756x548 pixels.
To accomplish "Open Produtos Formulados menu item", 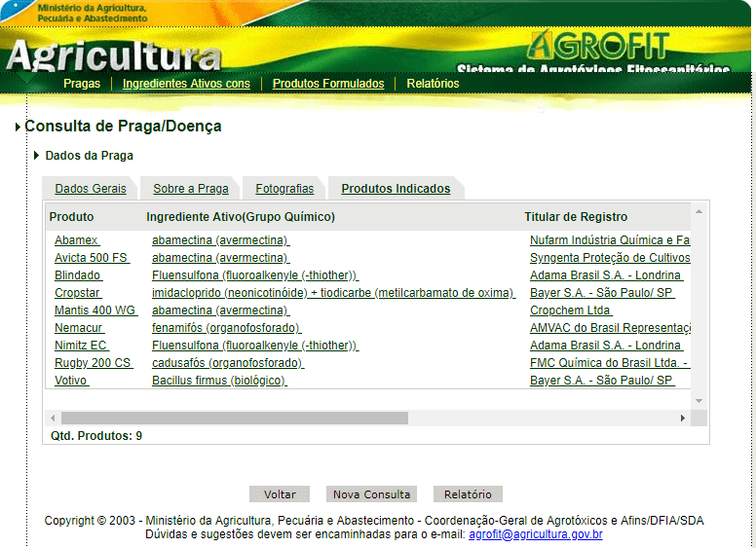I will (328, 84).
